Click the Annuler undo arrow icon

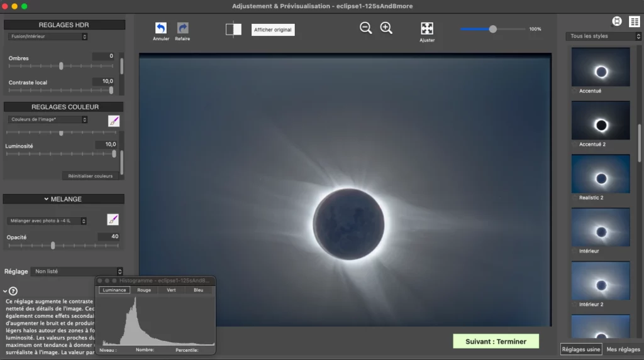161,28
